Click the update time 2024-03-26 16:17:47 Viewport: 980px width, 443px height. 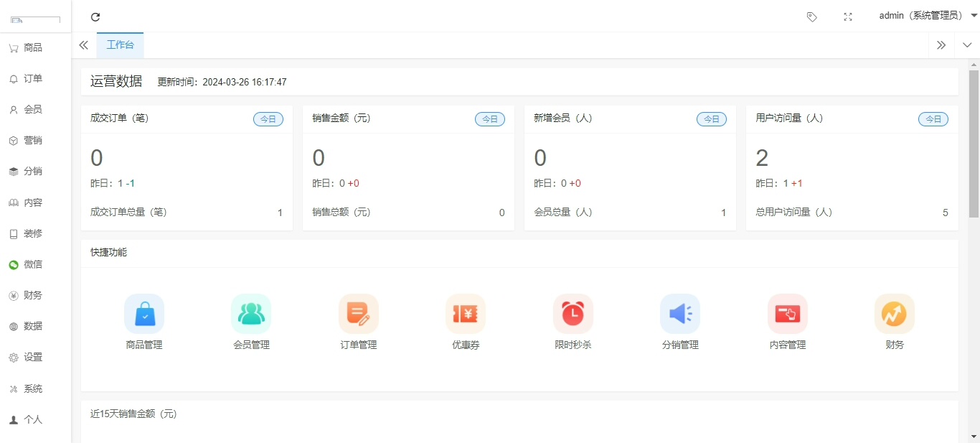tap(245, 83)
